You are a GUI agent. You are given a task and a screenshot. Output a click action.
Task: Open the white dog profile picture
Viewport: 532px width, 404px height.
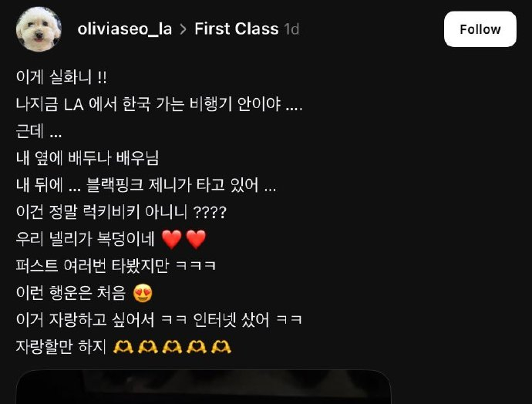(x=39, y=29)
